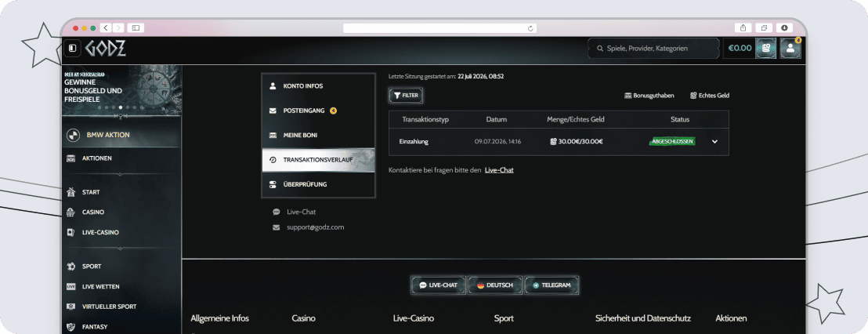The width and height of the screenshot is (868, 334).
Task: Open the Casino section in sidebar
Action: point(93,212)
